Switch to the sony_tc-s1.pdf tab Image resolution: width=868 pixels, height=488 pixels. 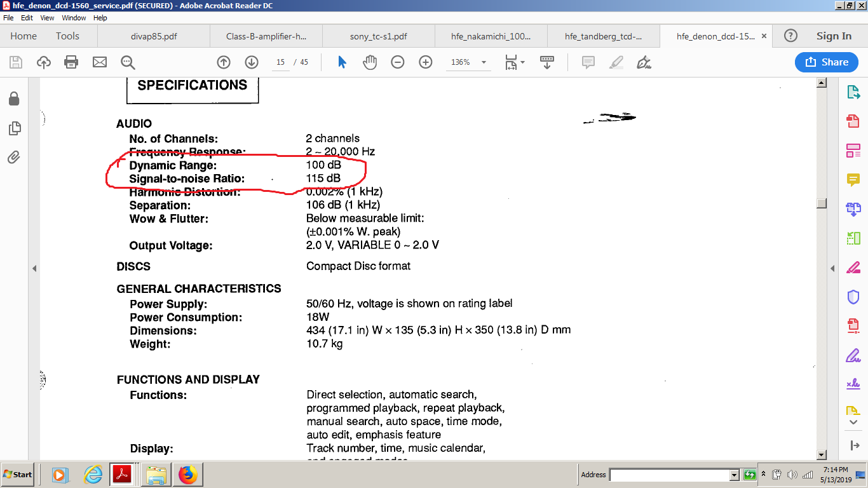(x=379, y=36)
